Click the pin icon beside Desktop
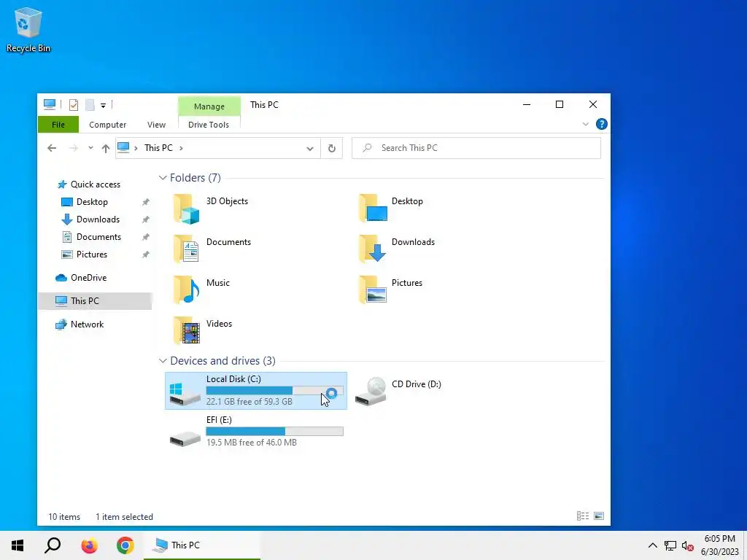Viewport: 747px width, 560px height. (x=146, y=202)
